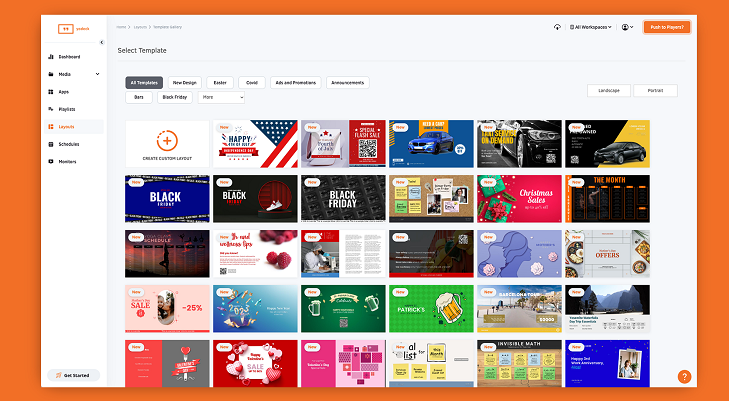729x401 pixels.
Task: Collapse the sidebar with arrow icon
Action: [x=102, y=42]
